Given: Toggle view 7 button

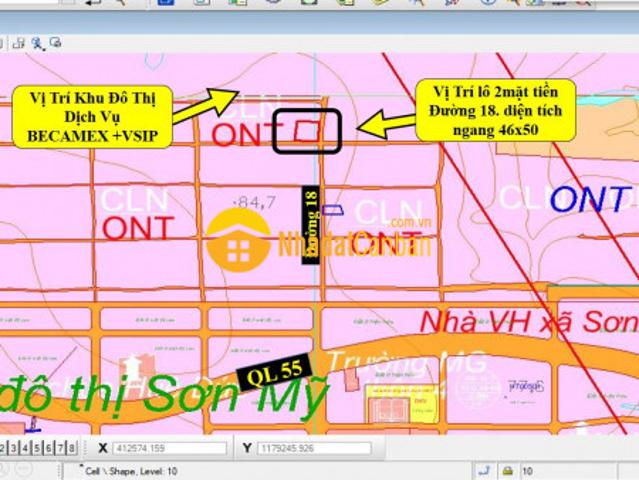Looking at the screenshot, I should pyautogui.click(x=60, y=448).
